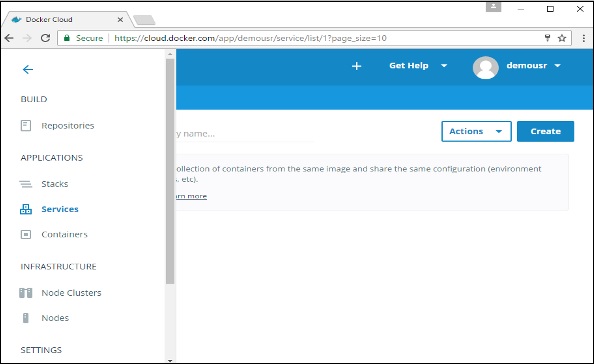Reload the page in the browser
This screenshot has width=594, height=364.
click(x=45, y=38)
